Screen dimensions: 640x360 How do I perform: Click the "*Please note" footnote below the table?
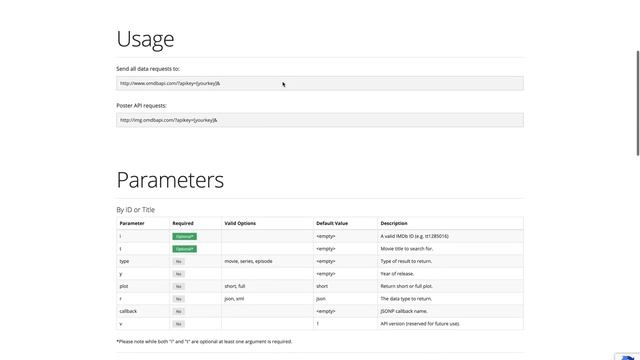click(204, 342)
